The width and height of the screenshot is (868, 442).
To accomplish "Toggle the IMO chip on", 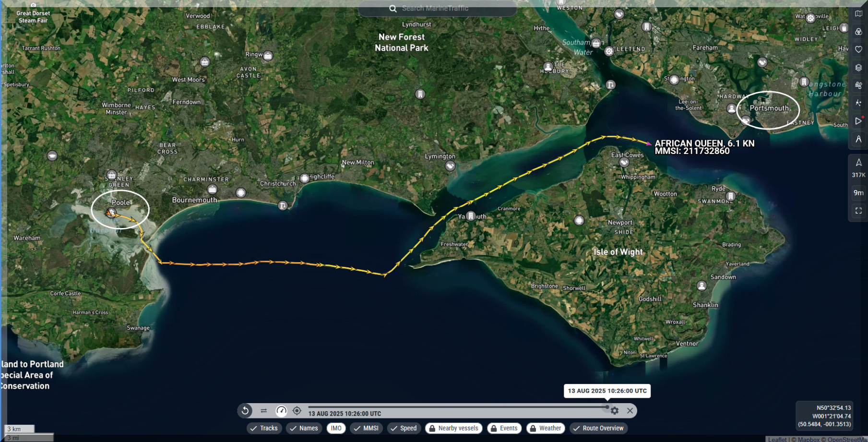I will click(336, 428).
